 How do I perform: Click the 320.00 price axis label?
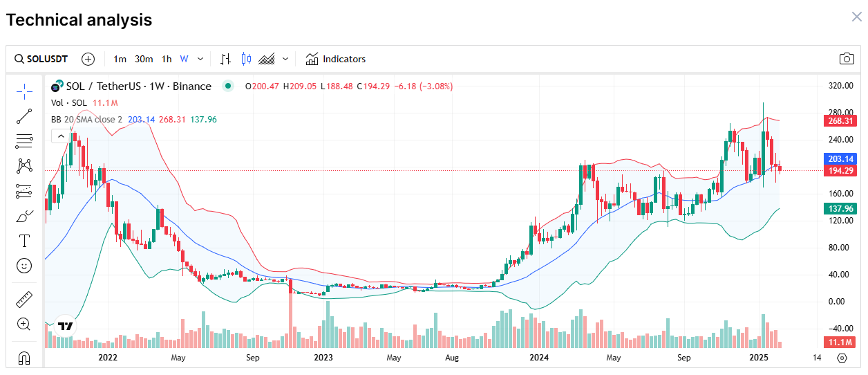click(841, 86)
